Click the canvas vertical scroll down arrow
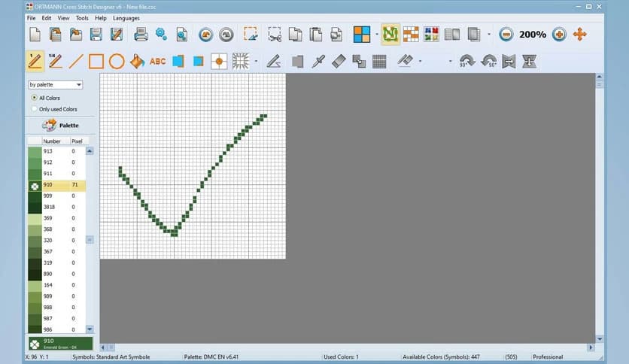The image size is (629, 364). [600, 339]
